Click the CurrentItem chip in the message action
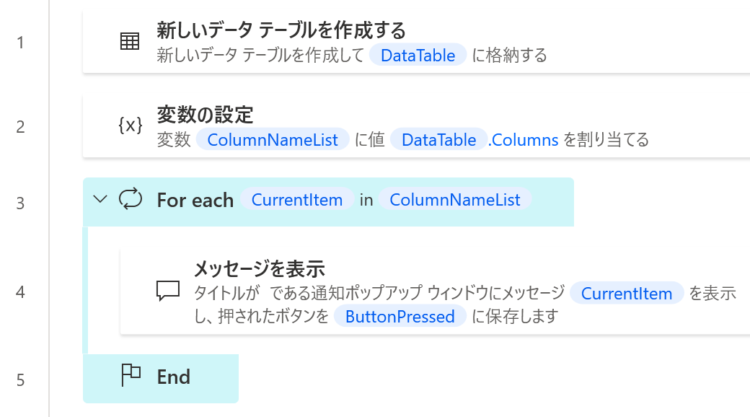The image size is (750, 417). (x=626, y=293)
